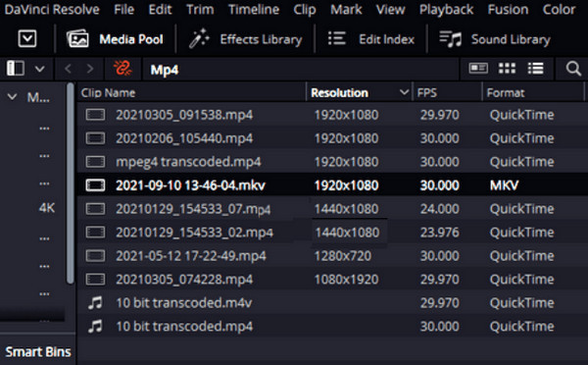Switch to metadata view
The height and width of the screenshot is (365, 588).
[x=478, y=69]
